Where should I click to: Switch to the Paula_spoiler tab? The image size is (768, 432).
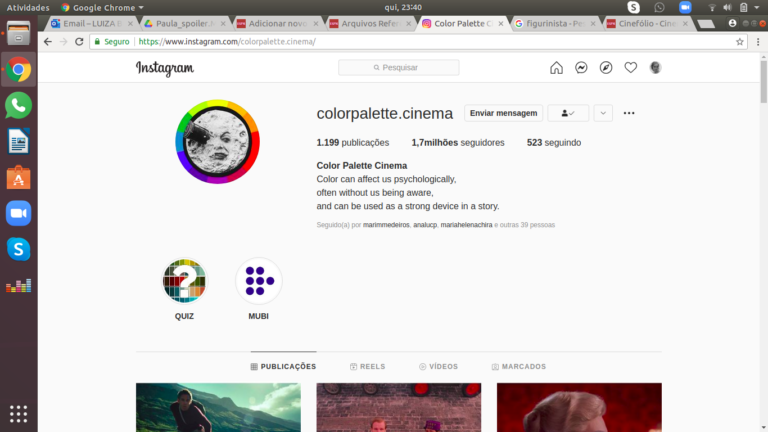[185, 24]
